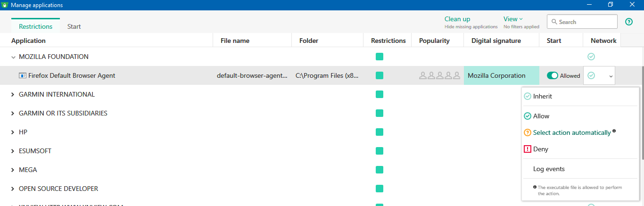Select Log events menu entry
The width and height of the screenshot is (644, 206).
(x=580, y=169)
